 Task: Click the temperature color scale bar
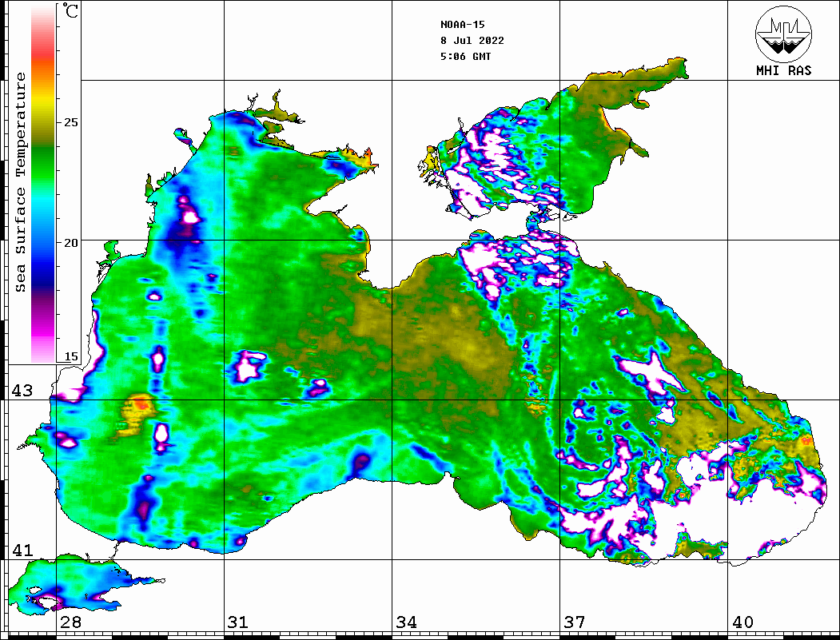(x=43, y=185)
